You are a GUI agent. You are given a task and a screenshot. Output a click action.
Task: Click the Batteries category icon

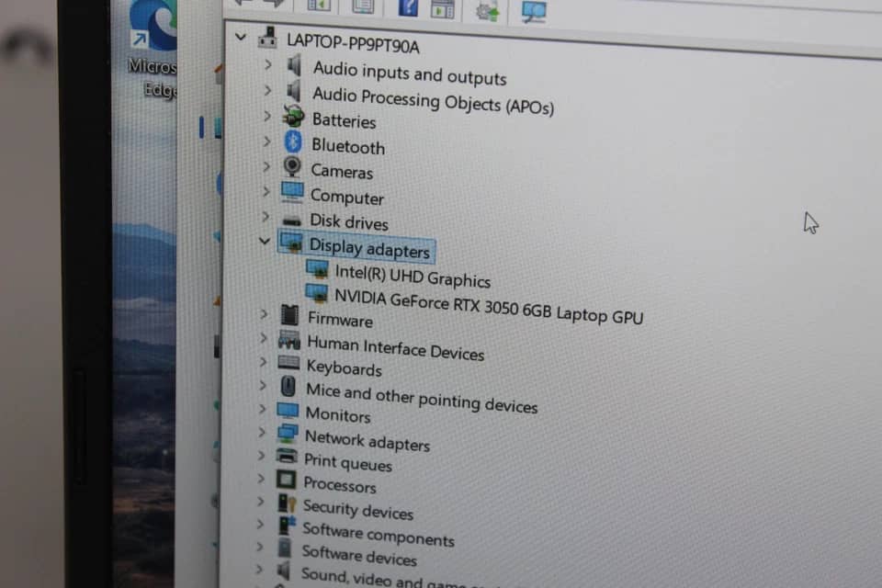click(x=293, y=116)
